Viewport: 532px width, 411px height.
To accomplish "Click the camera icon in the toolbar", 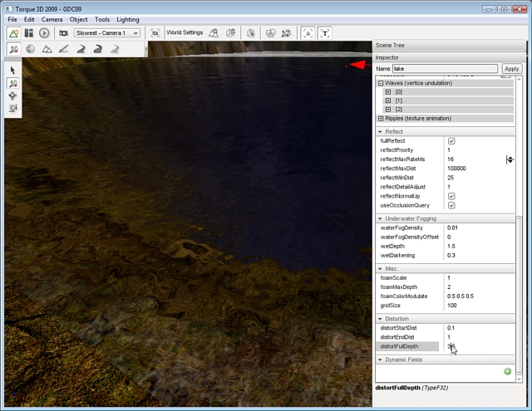I will (63, 33).
